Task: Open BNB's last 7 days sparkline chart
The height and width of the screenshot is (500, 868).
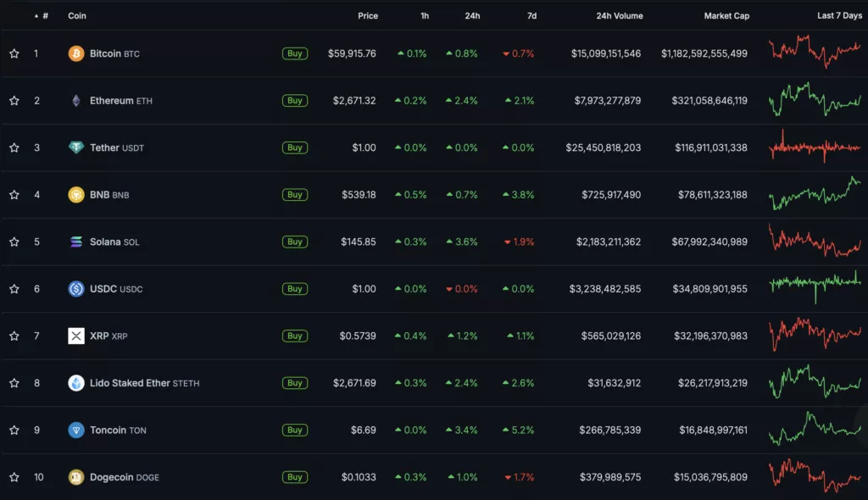Action: 814,194
